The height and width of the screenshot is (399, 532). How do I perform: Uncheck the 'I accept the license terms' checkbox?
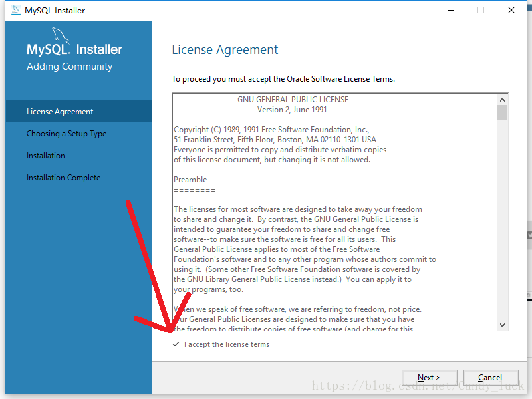[x=176, y=344]
